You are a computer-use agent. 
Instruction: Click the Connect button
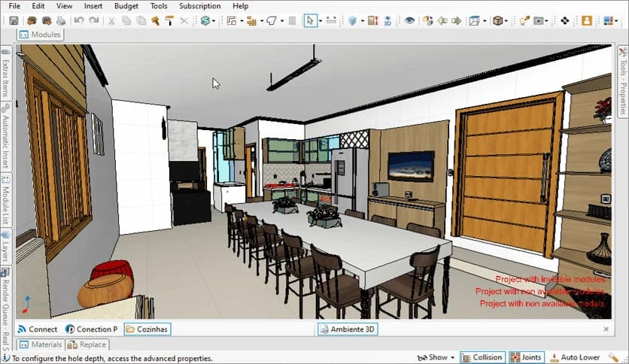tap(38, 329)
